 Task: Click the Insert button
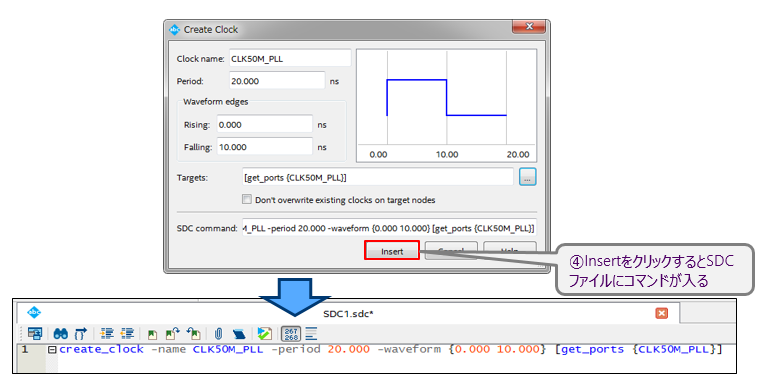pyautogui.click(x=392, y=250)
